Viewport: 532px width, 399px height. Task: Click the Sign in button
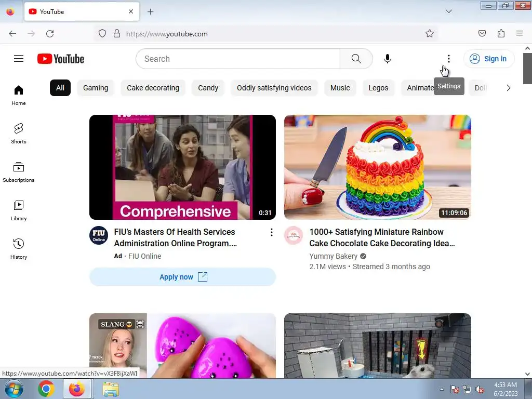489,59
